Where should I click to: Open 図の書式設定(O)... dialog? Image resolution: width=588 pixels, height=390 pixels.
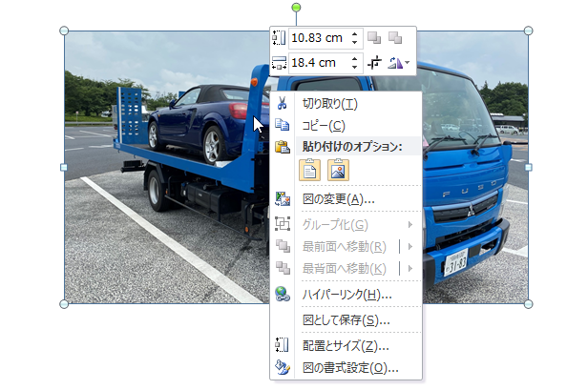(x=349, y=367)
